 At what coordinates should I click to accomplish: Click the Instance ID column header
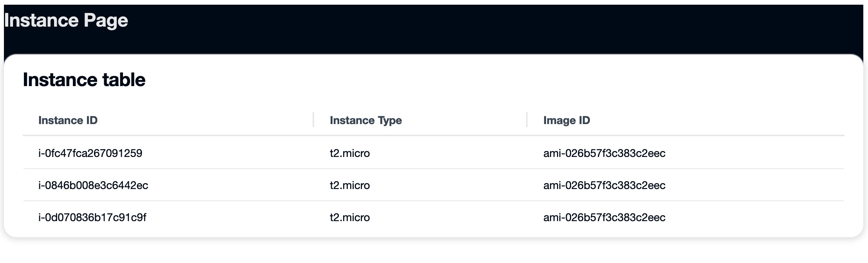[x=68, y=120]
